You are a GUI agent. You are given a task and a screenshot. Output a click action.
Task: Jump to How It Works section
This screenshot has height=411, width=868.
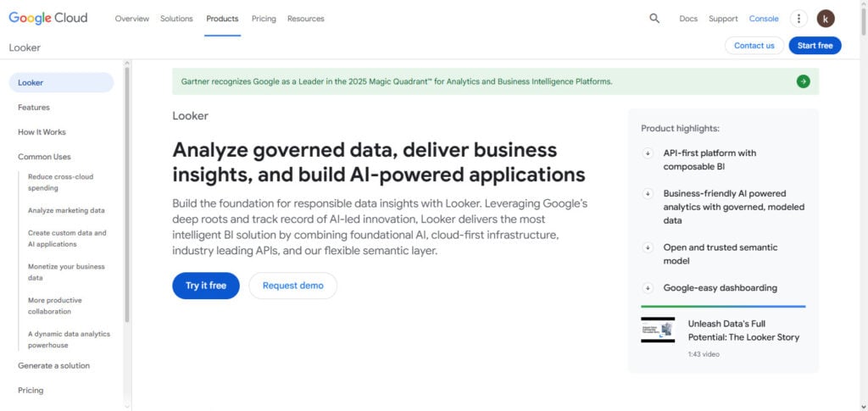tap(42, 132)
